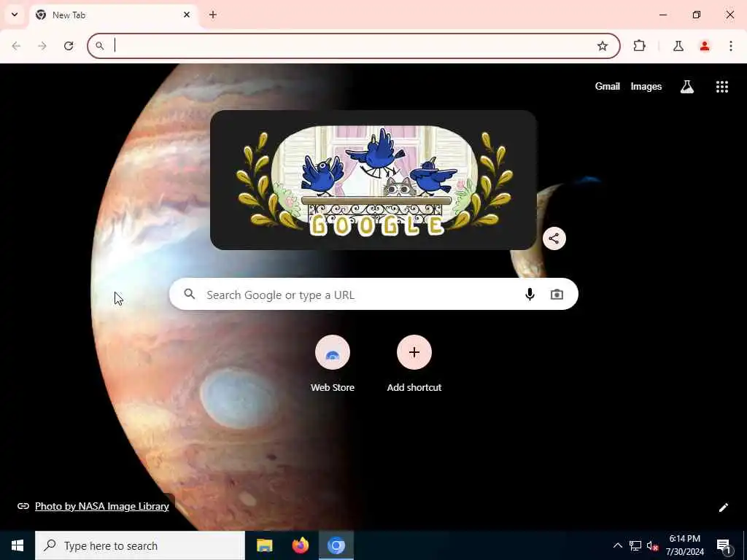Image resolution: width=747 pixels, height=560 pixels.
Task: Bookmark this tab with star icon
Action: 602,46
